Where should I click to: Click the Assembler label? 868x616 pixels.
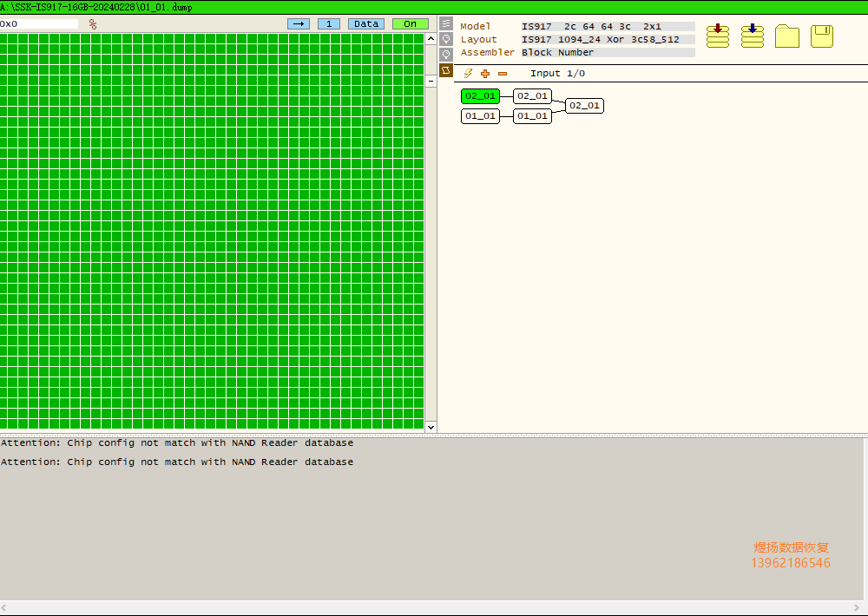487,53
